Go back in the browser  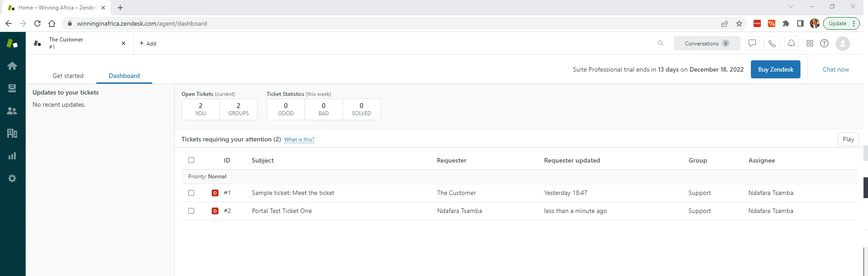click(x=9, y=23)
